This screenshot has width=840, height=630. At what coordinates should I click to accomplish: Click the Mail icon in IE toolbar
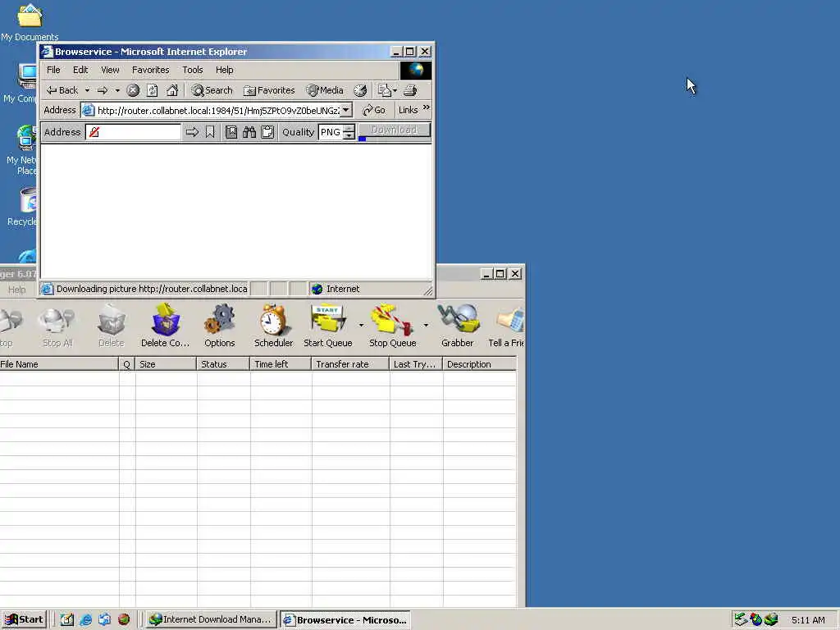[x=384, y=90]
